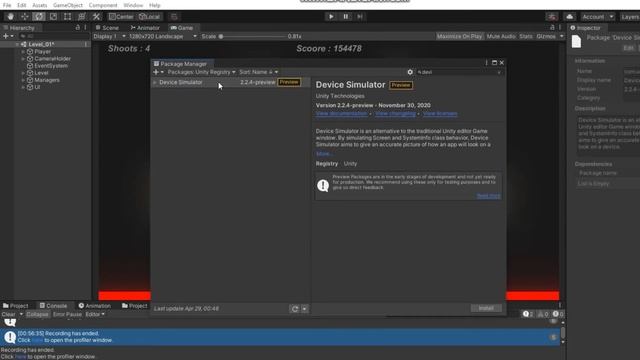The image size is (640, 360).
Task: Click the Level_01 scene options icon
Action: point(85,44)
